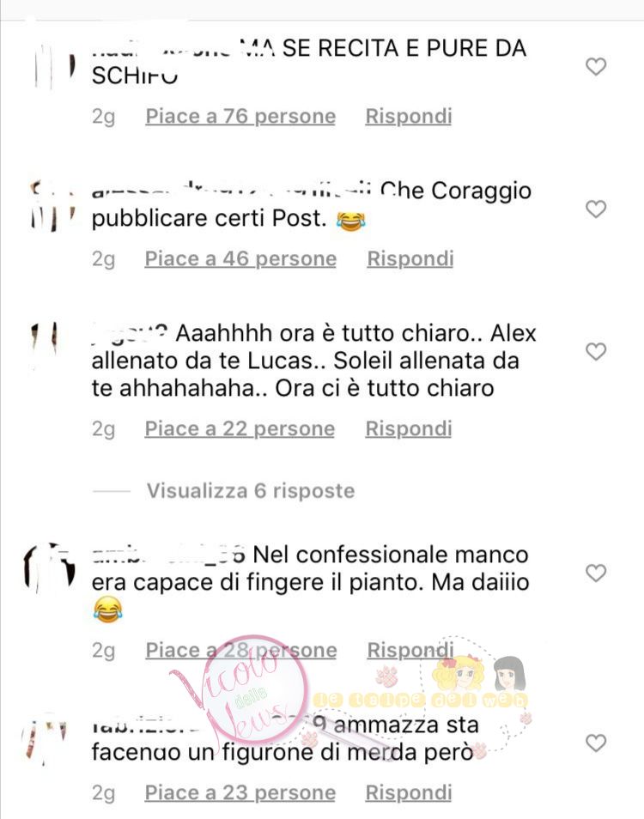The width and height of the screenshot is (644, 819).
Task: Like the "ammazza sta facendo" comment
Action: point(595,743)
